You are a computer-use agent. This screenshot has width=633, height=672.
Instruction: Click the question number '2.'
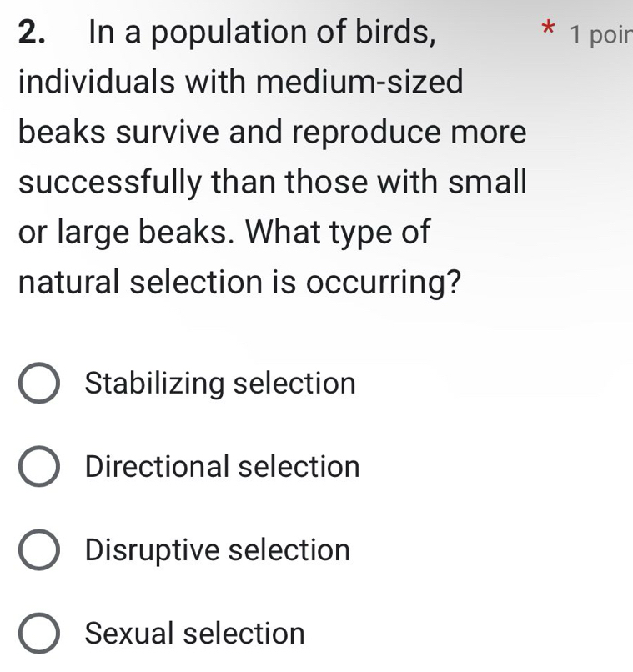29,32
